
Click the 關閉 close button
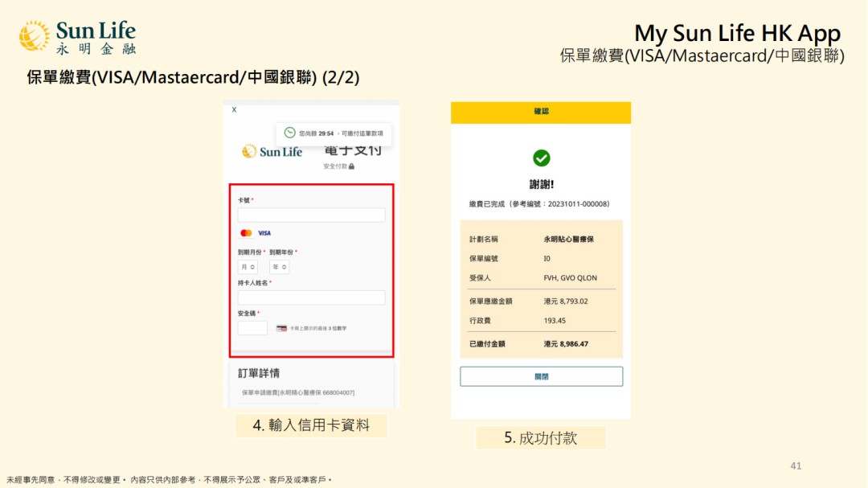(542, 377)
